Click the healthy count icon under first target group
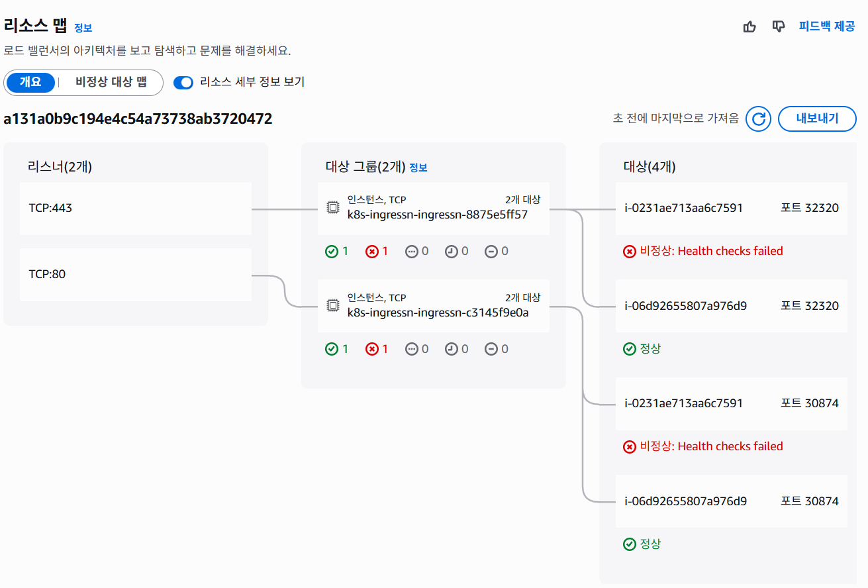The image size is (868, 588). [x=332, y=252]
